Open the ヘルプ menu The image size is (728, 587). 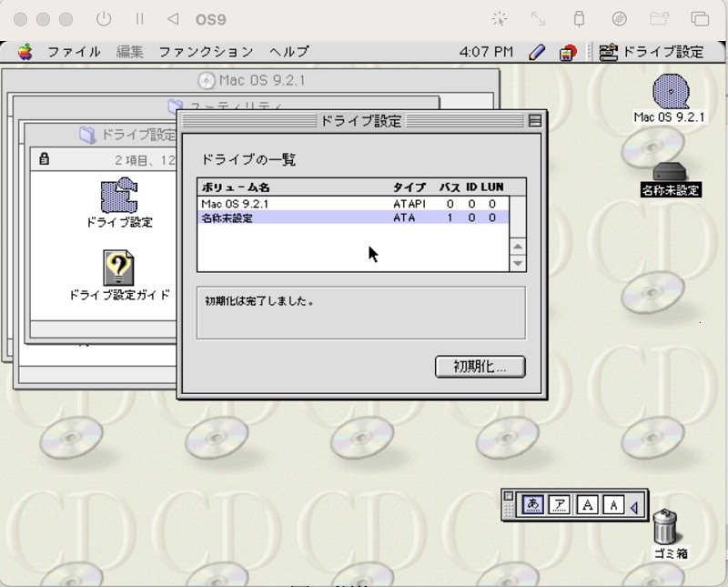click(x=289, y=52)
